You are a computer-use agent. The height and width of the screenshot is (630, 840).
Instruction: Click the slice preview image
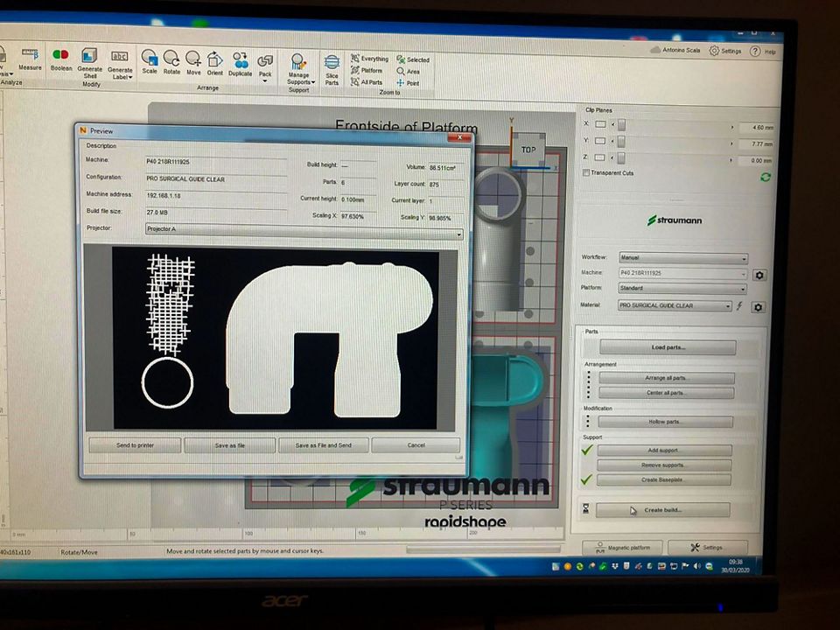click(x=276, y=338)
